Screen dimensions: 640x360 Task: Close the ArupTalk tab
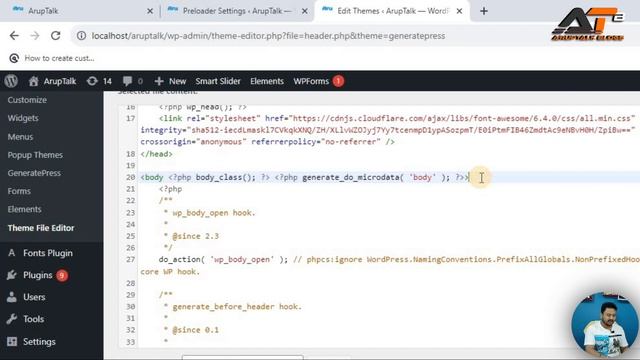pyautogui.click(x=150, y=11)
